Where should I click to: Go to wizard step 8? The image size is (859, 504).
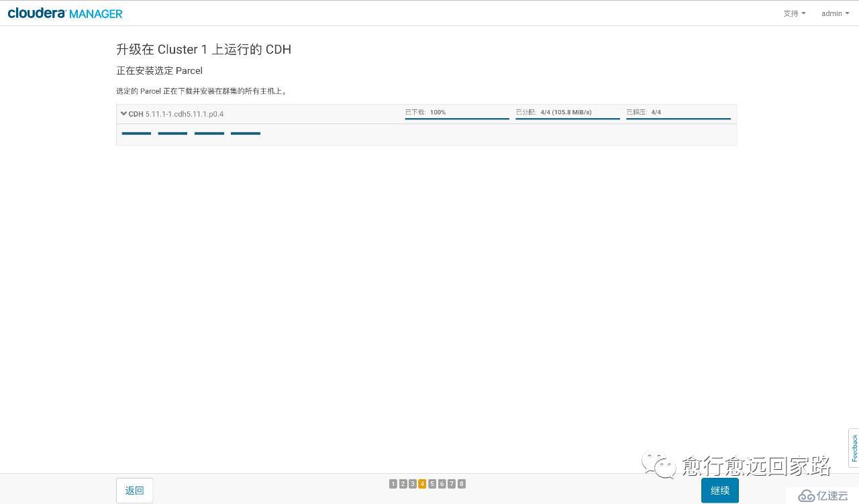coord(462,484)
